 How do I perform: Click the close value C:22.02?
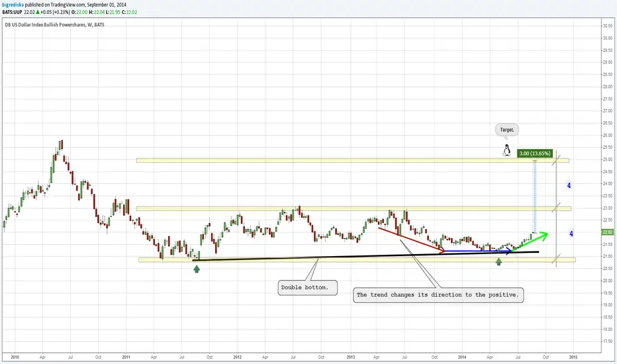[130, 12]
